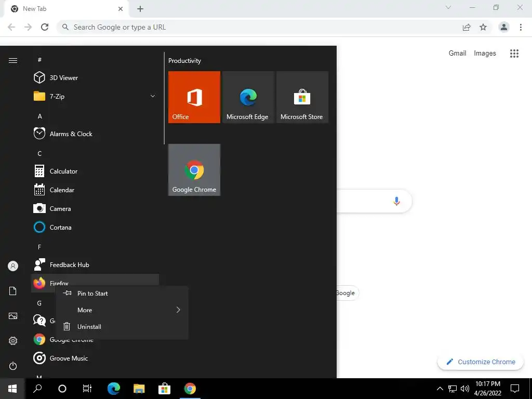Open the Chrome profile icon
This screenshot has width=532, height=399.
pos(504,27)
